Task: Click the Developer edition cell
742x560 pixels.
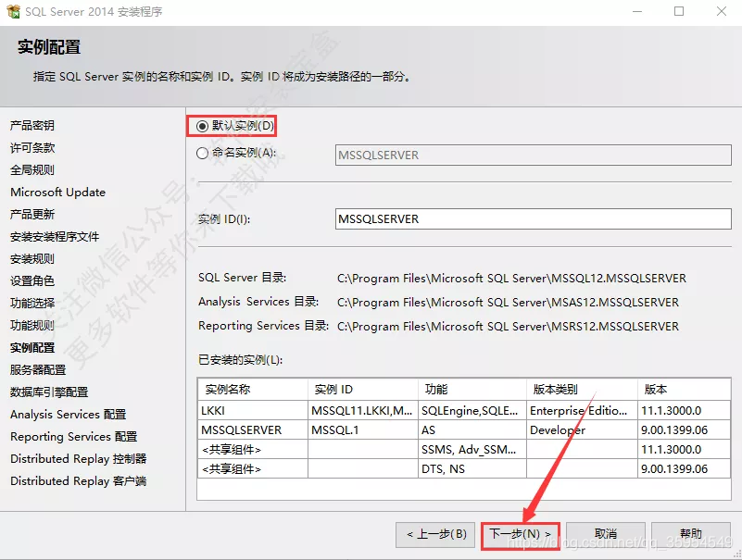Action: point(582,429)
